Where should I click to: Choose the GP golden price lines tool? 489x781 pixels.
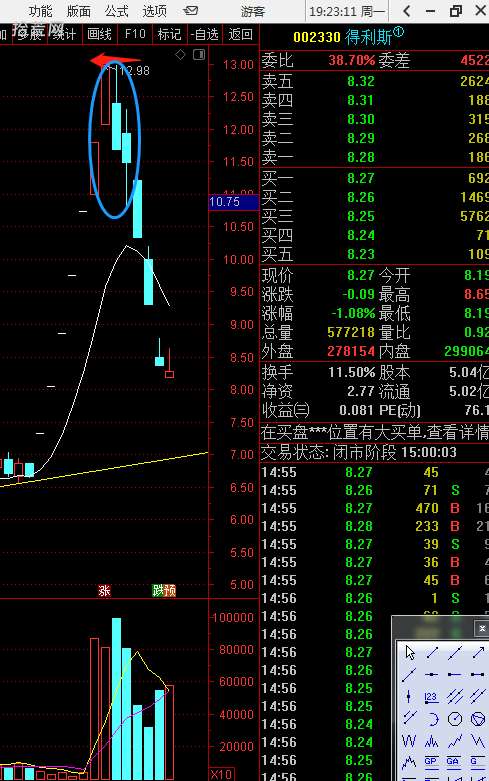tap(432, 762)
